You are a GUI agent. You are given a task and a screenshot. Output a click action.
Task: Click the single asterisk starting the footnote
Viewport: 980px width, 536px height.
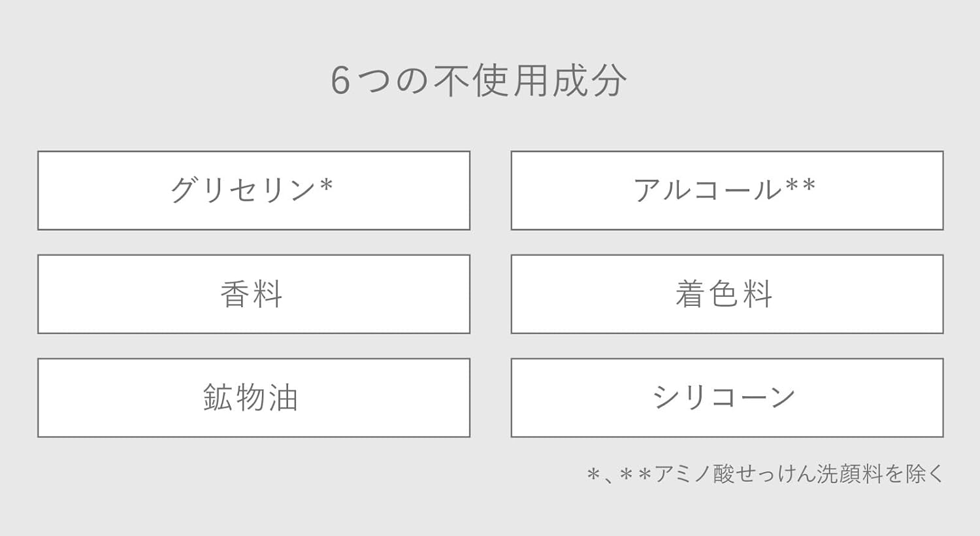(593, 475)
